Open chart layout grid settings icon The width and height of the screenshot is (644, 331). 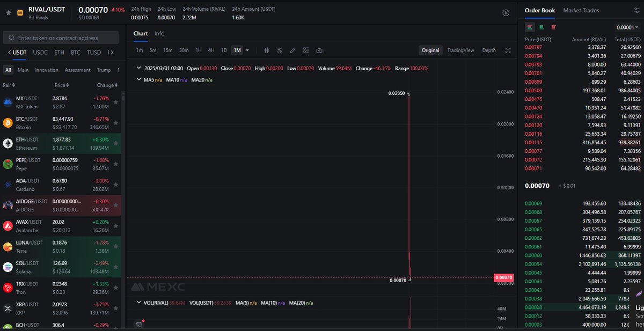[306, 50]
